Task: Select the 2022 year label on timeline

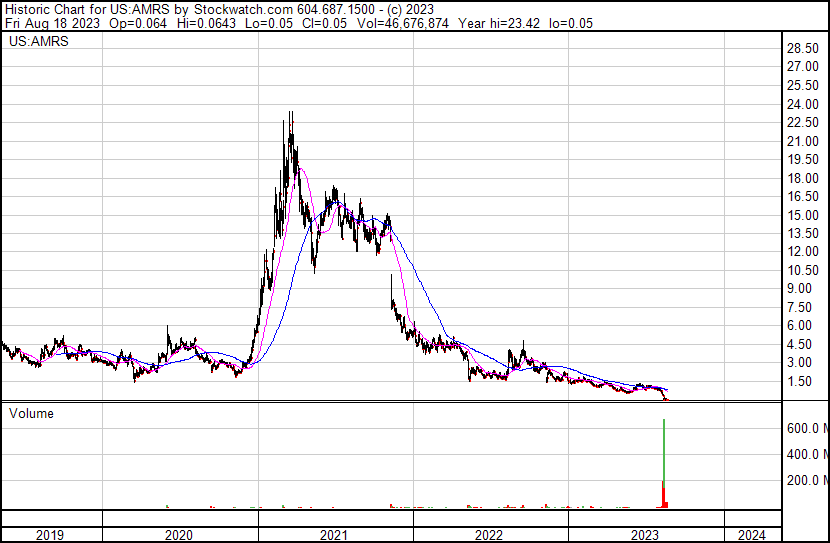Action: [x=490, y=535]
